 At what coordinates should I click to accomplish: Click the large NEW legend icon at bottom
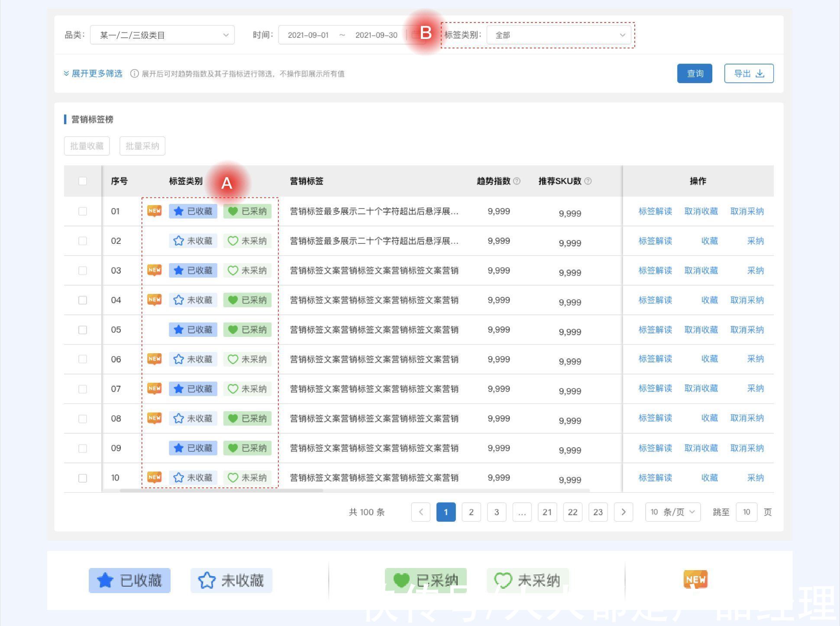click(695, 579)
